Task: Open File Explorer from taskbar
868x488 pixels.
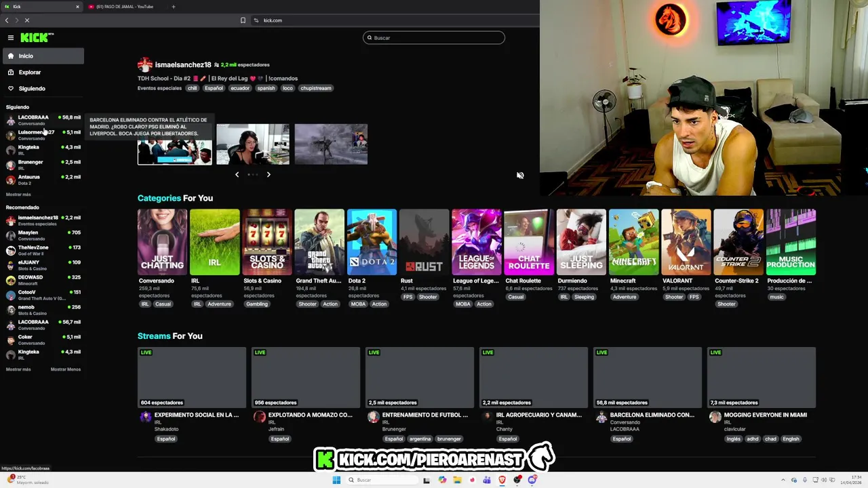Action: click(458, 480)
